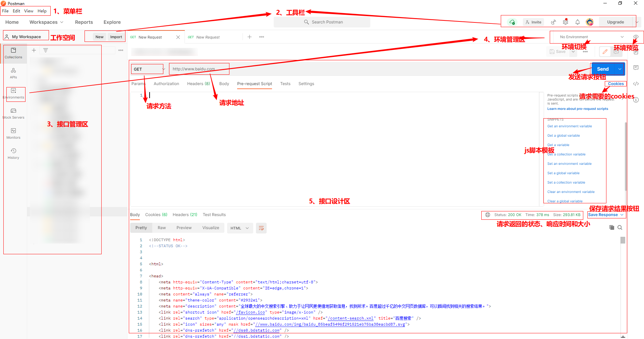Toggle the environment quick look eye icon

coord(636,37)
